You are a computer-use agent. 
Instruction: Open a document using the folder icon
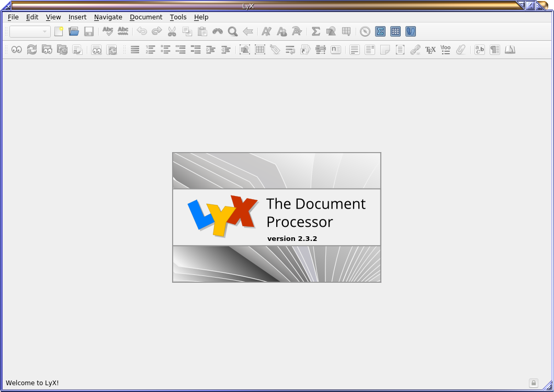[x=74, y=31]
